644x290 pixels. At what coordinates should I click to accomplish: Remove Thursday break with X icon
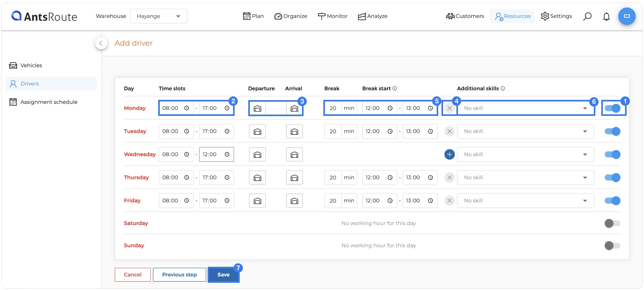point(449,178)
